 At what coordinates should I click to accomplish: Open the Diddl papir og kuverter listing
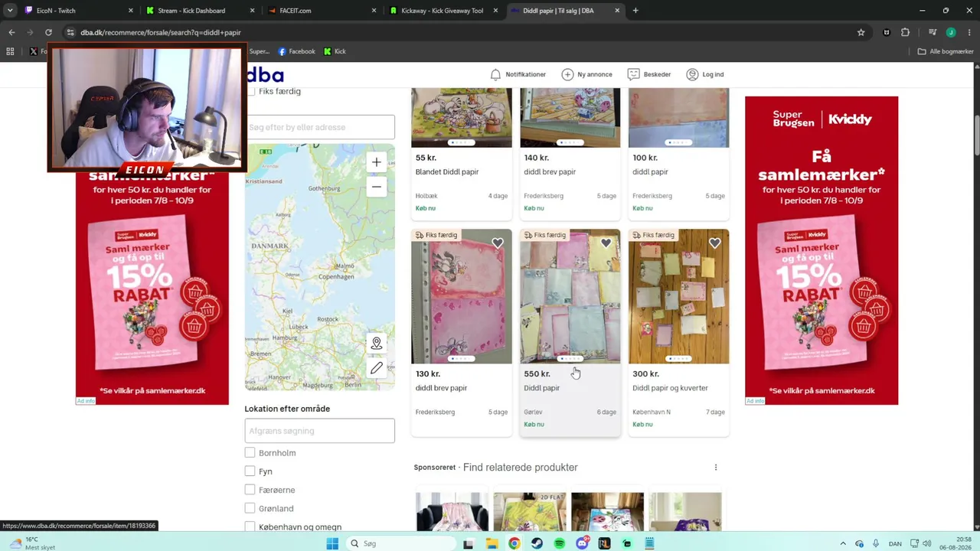coord(670,388)
